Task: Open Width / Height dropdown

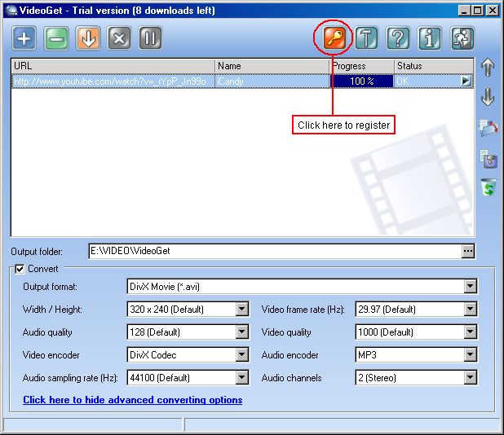Action: (241, 310)
